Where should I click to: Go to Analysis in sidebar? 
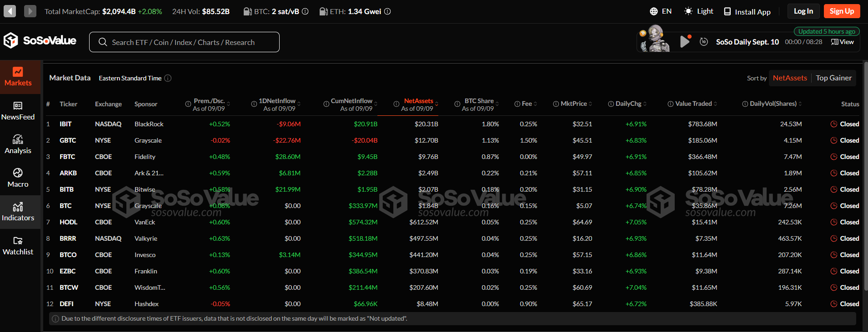[18, 144]
